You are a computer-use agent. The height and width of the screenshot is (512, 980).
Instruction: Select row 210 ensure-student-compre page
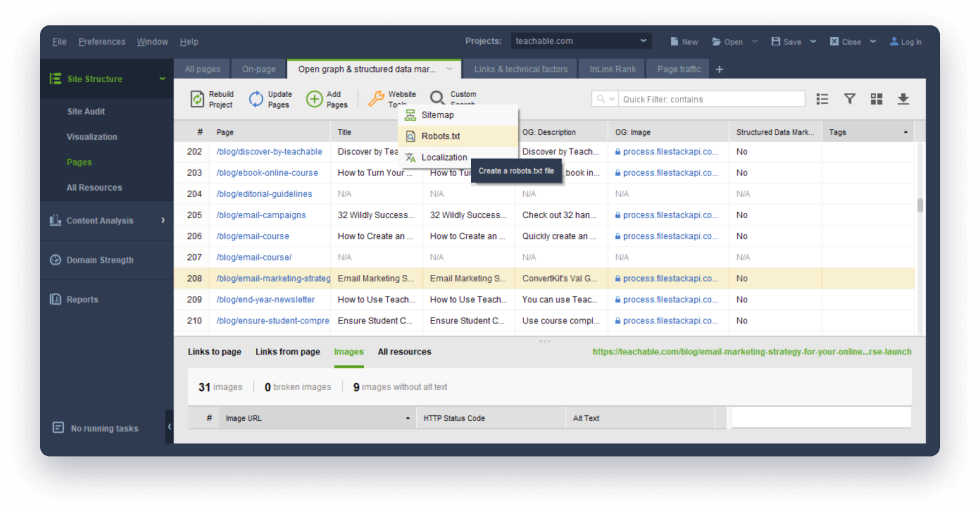pos(544,321)
